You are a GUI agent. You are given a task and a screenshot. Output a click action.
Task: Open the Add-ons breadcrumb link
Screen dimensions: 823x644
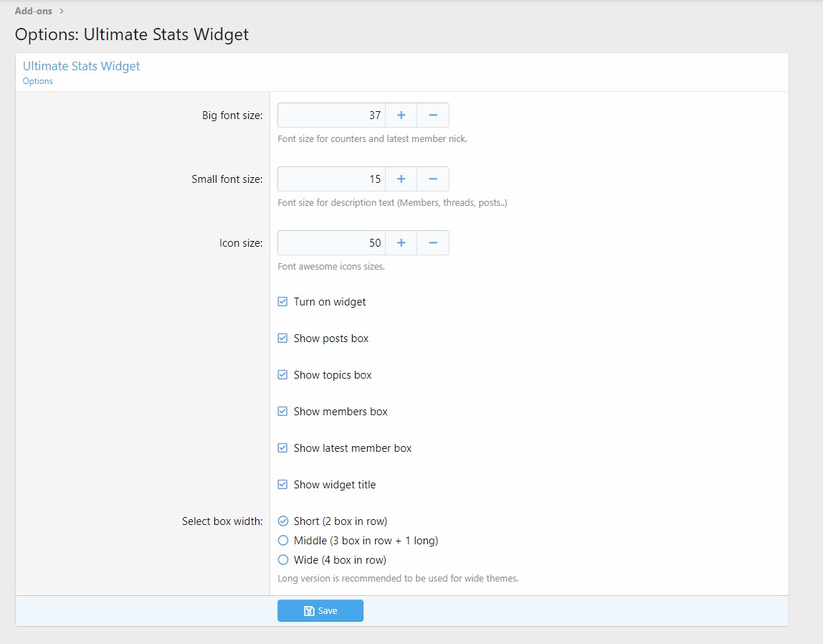coord(34,11)
